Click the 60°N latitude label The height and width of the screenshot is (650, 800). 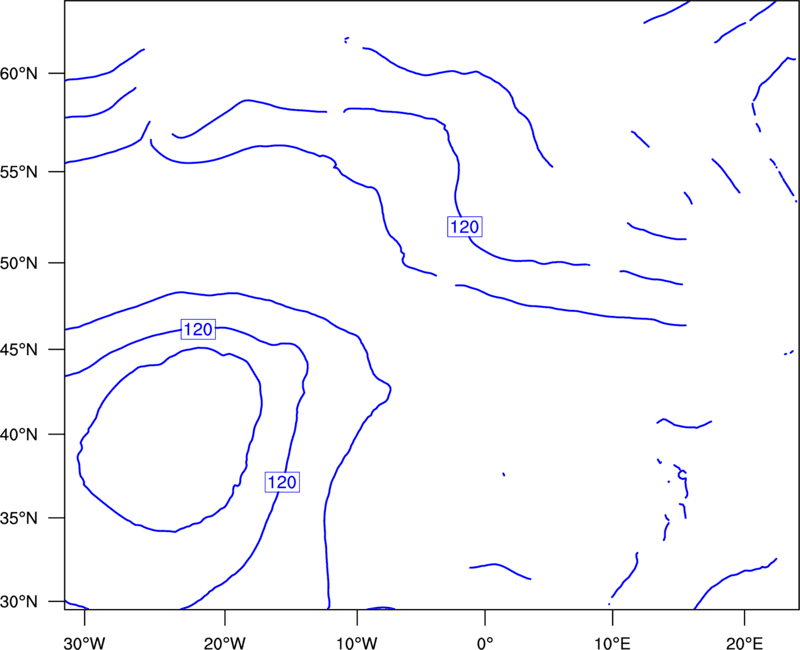tap(19, 74)
